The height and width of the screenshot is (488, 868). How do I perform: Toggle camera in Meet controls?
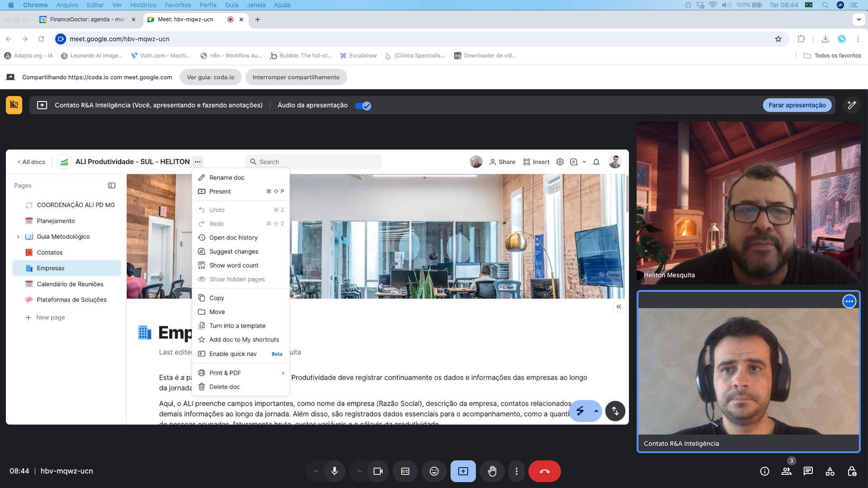[378, 471]
